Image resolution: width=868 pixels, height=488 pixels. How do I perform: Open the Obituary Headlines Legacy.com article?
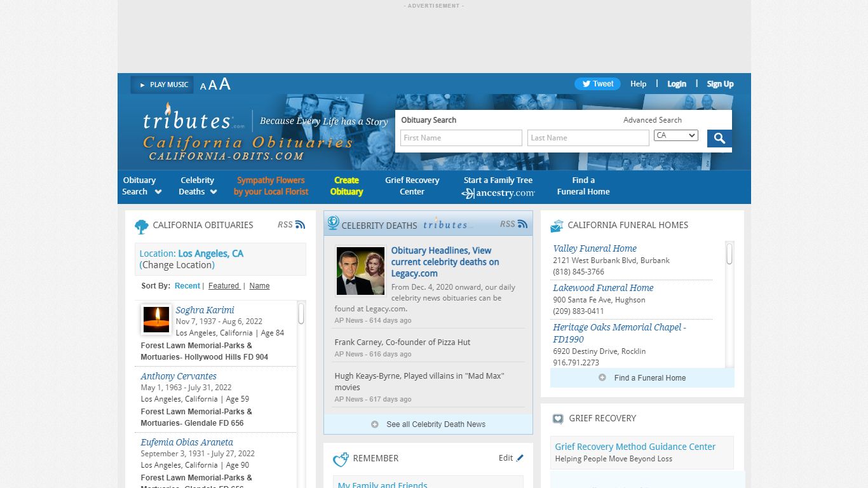[445, 262]
